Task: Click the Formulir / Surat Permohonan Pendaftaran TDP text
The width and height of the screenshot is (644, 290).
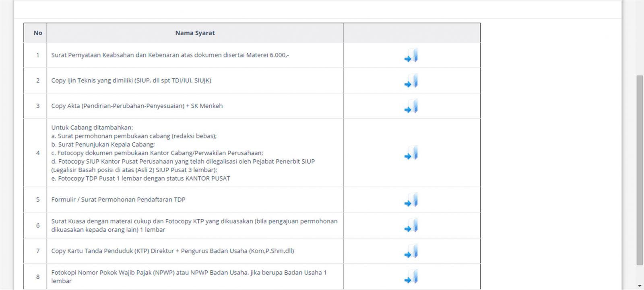Action: (118, 200)
